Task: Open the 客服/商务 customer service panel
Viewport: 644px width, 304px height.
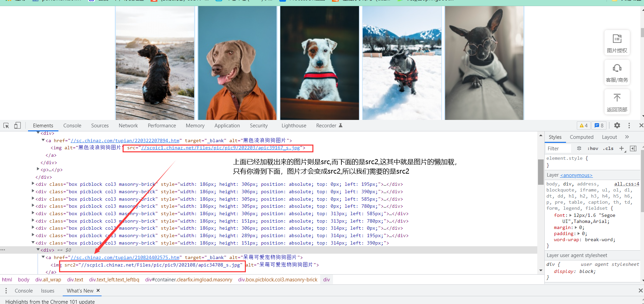Action: click(x=617, y=72)
